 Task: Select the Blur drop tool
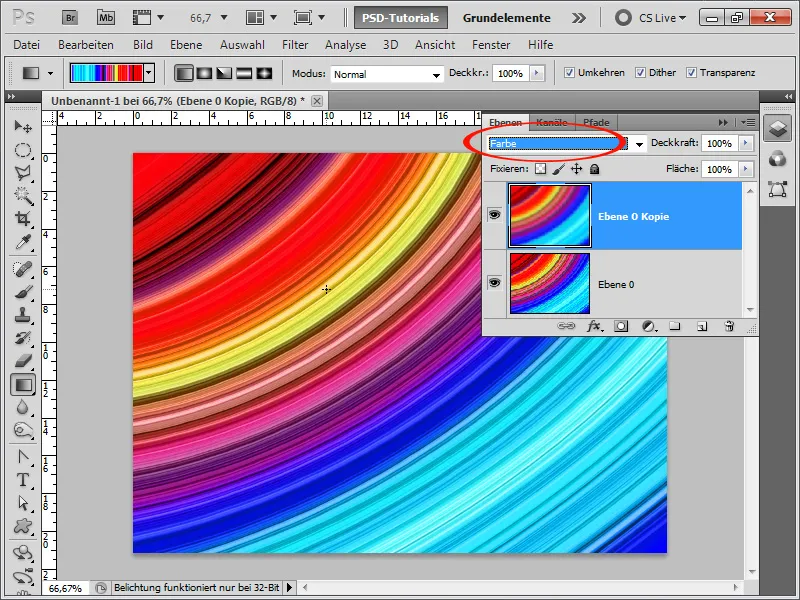[23, 408]
